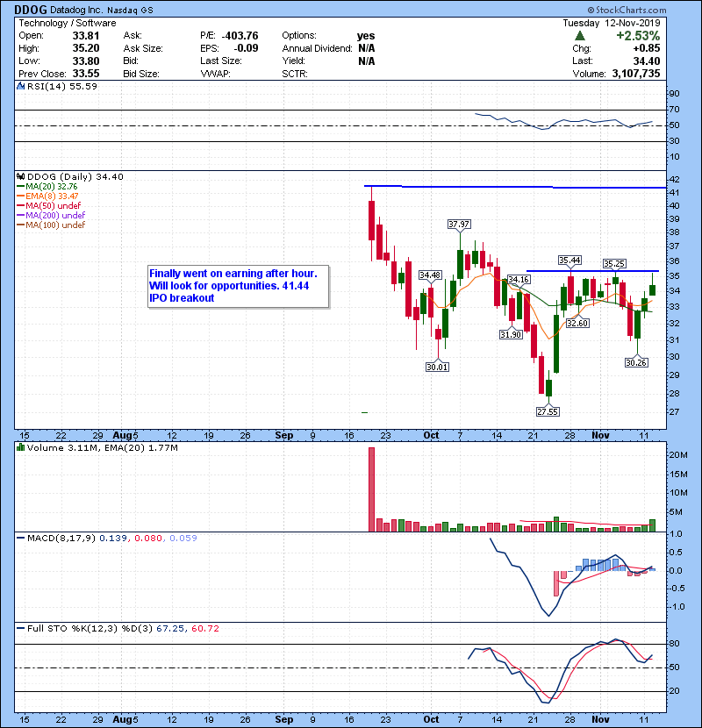
Task: Click the StockCharts.com watermark label
Action: [x=627, y=10]
